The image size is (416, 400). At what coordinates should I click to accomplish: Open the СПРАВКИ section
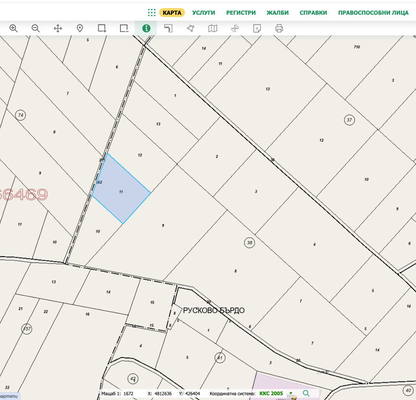click(x=313, y=13)
